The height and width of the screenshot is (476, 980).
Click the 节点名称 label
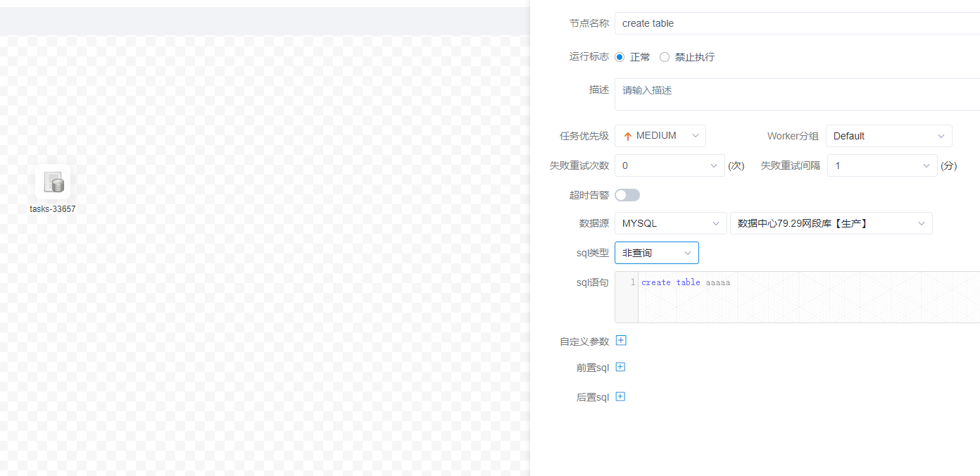[x=589, y=23]
